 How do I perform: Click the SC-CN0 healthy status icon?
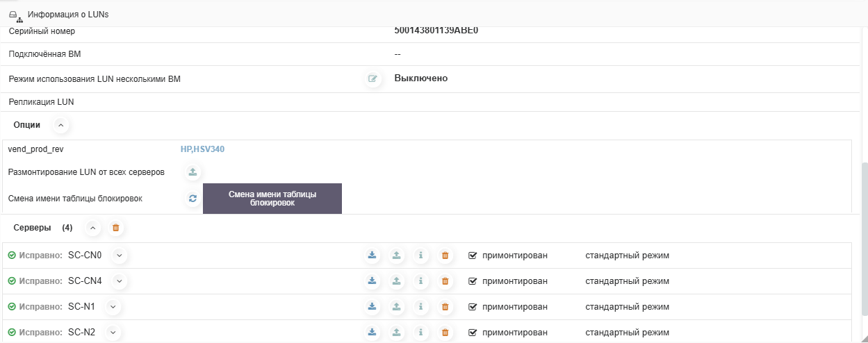pos(12,256)
